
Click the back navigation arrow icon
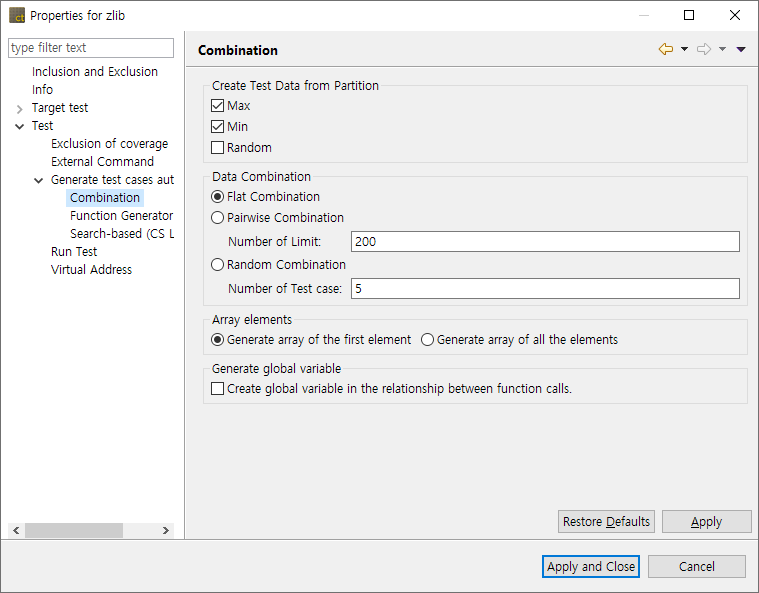(x=666, y=49)
